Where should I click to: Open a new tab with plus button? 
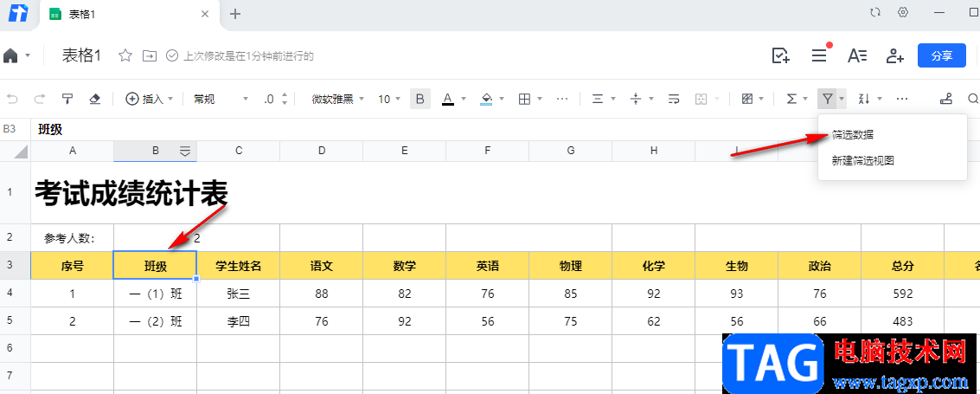click(x=235, y=14)
